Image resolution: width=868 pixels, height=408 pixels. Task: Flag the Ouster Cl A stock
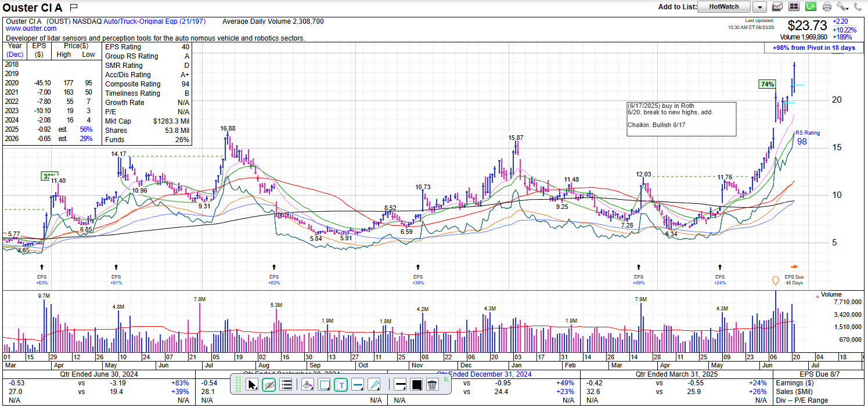(73, 8)
